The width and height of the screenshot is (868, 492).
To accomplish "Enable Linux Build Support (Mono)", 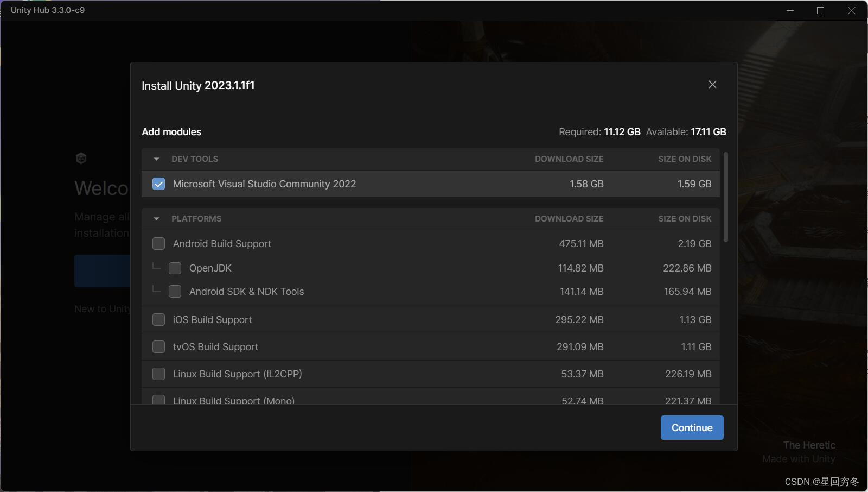I will click(x=158, y=400).
